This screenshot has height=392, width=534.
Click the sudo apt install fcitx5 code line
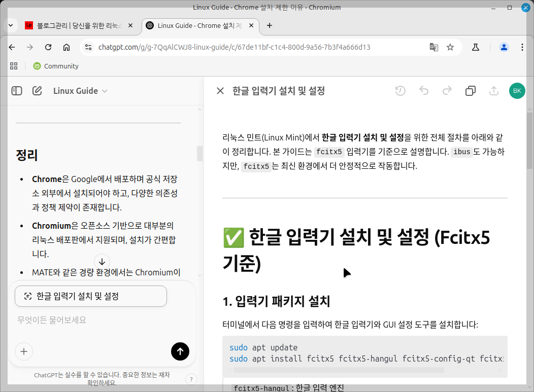366,359
